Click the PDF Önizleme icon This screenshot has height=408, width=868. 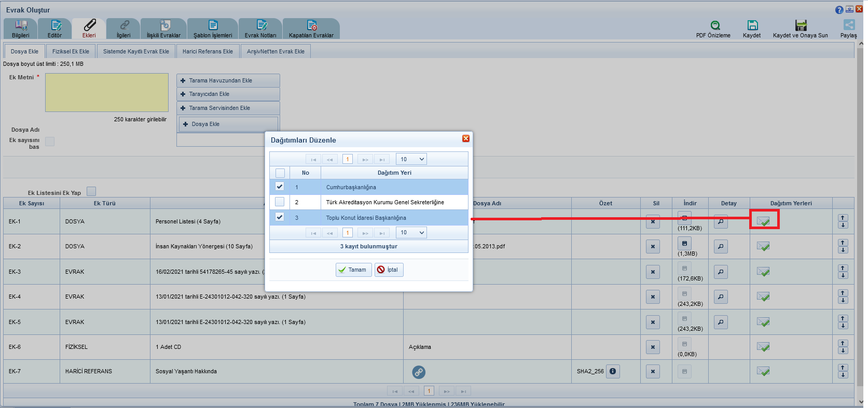[x=714, y=25]
